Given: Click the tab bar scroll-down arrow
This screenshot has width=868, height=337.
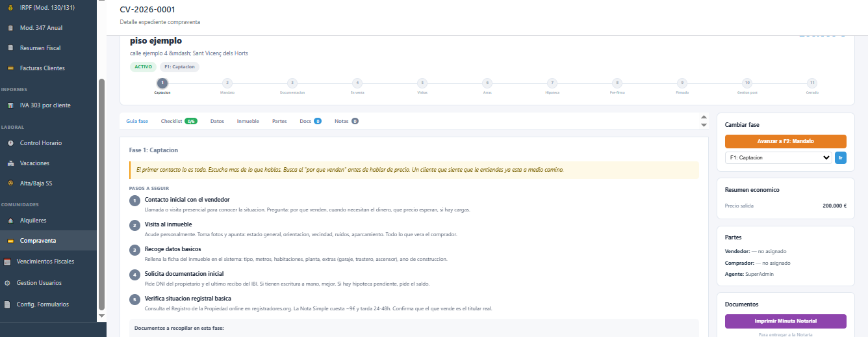Looking at the screenshot, I should [704, 125].
